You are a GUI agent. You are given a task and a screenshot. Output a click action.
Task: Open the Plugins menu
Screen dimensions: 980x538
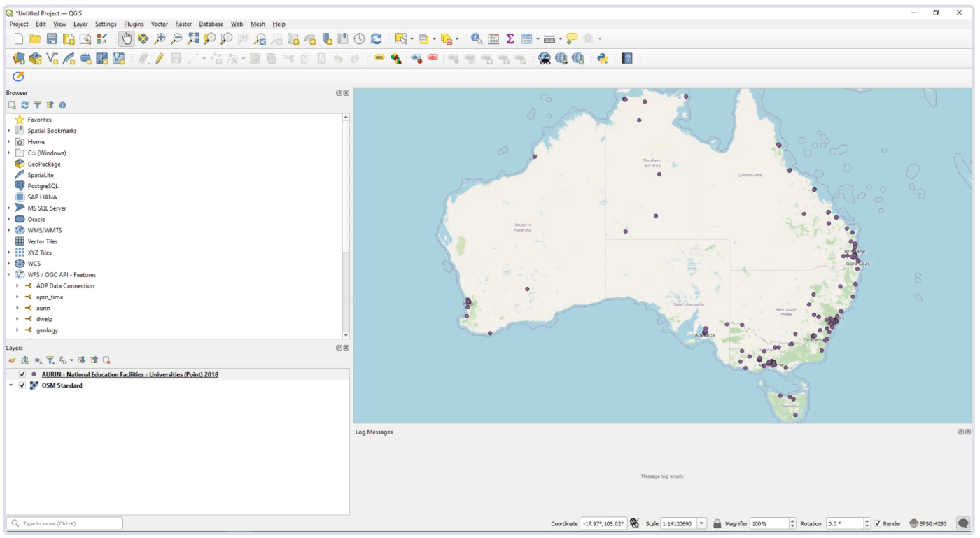click(x=134, y=24)
